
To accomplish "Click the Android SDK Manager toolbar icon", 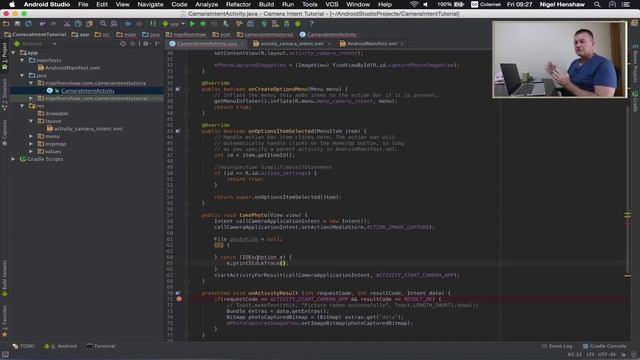I will pyautogui.click(x=287, y=24).
